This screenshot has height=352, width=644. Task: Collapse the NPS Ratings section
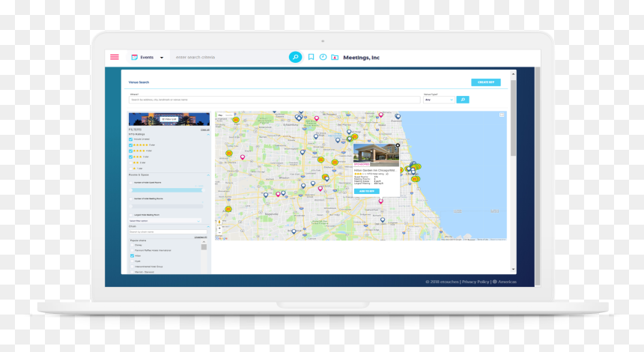(x=208, y=134)
